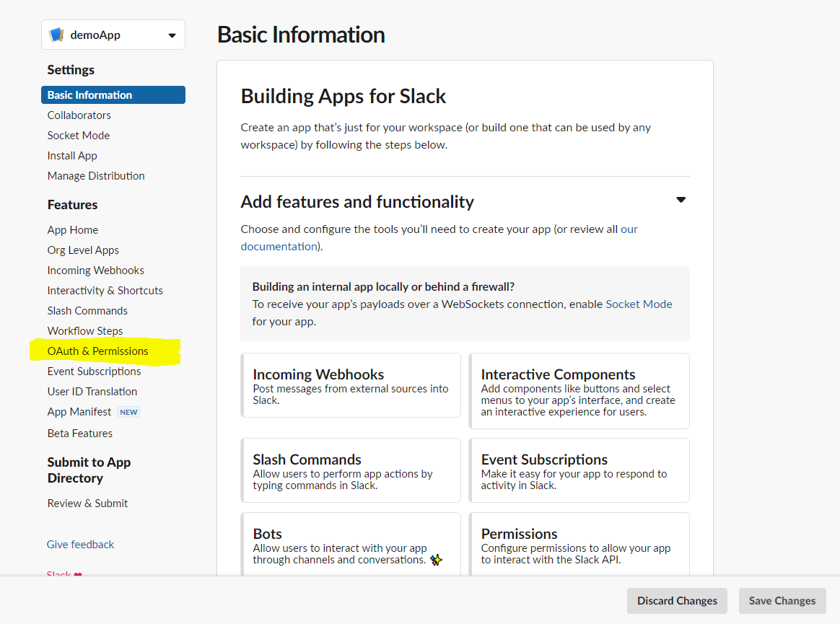840x624 pixels.
Task: Open Manage Distribution settings
Action: 96,176
